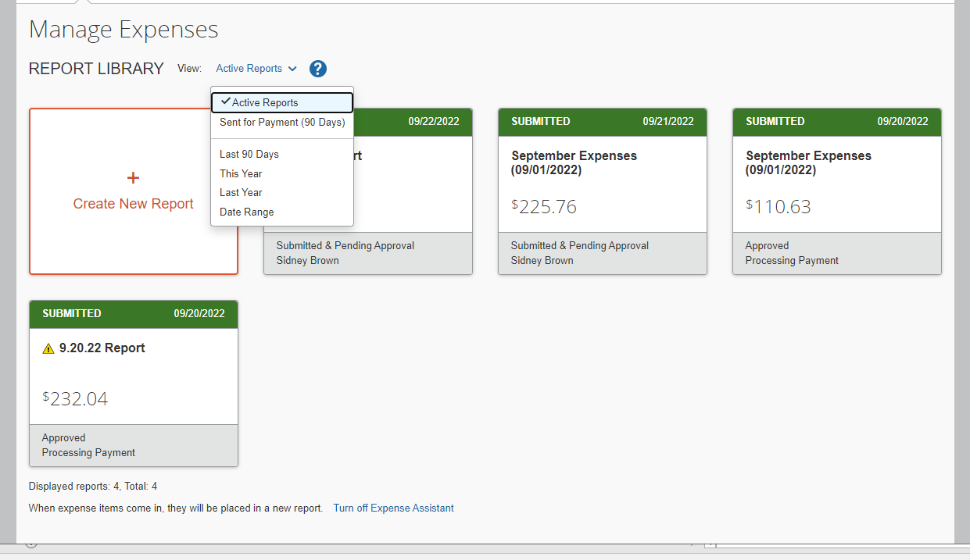Click the SUBMITTED header dated 09/21/2022
This screenshot has width=970, height=560.
pyautogui.click(x=603, y=122)
